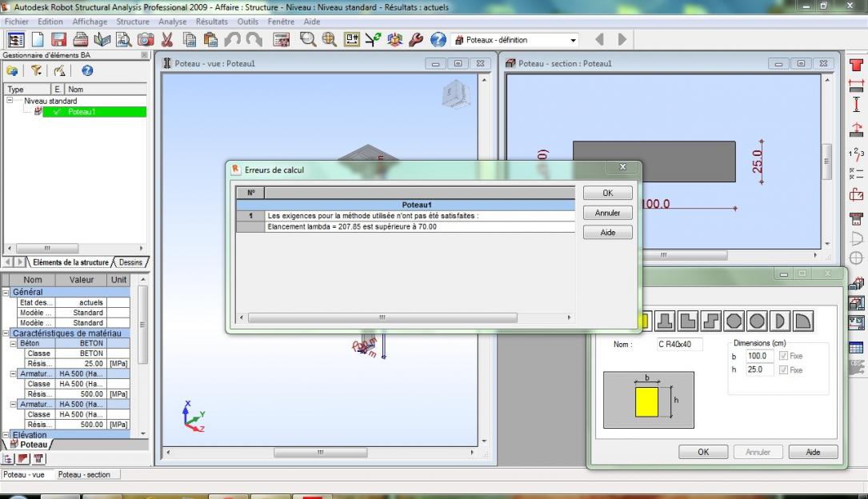Click the red column icon atop the right toolbar
Image resolution: width=868 pixels, height=499 pixels.
coord(856,65)
